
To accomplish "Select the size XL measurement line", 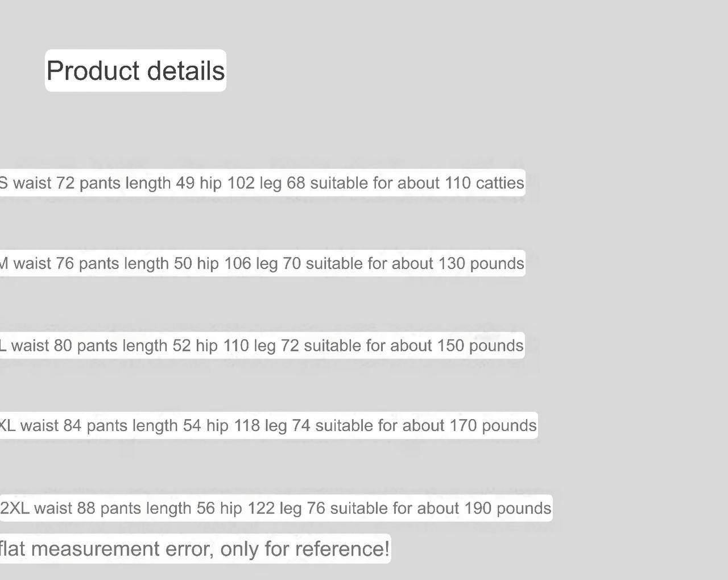I will 267,426.
